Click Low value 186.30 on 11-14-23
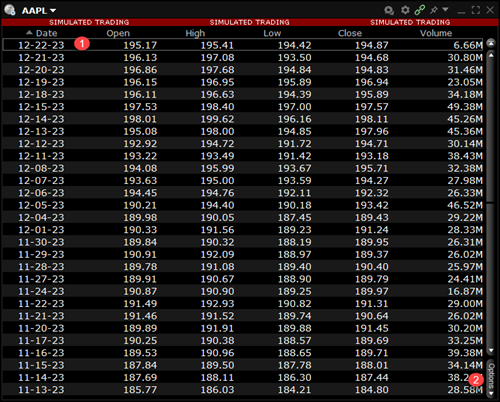This screenshot has width=500, height=402. (x=295, y=378)
